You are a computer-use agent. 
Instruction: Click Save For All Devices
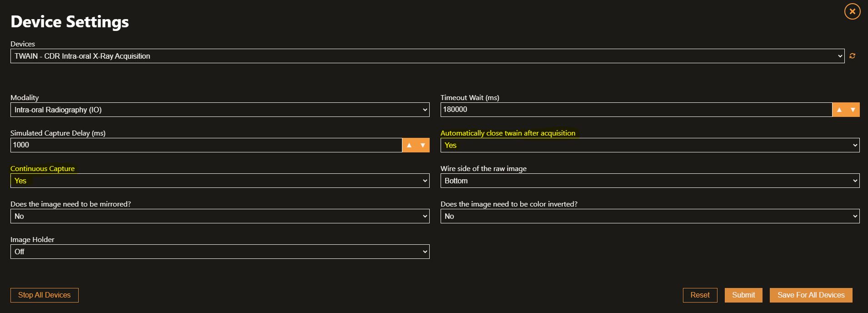tap(811, 295)
